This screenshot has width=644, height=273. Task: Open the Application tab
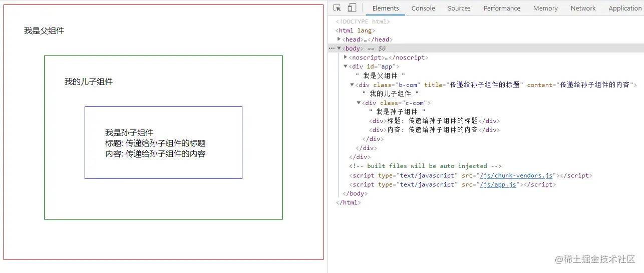[625, 8]
